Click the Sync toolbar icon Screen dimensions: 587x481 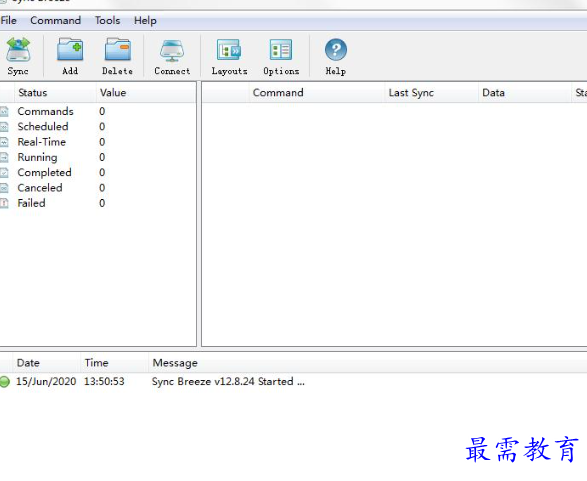coord(18,49)
